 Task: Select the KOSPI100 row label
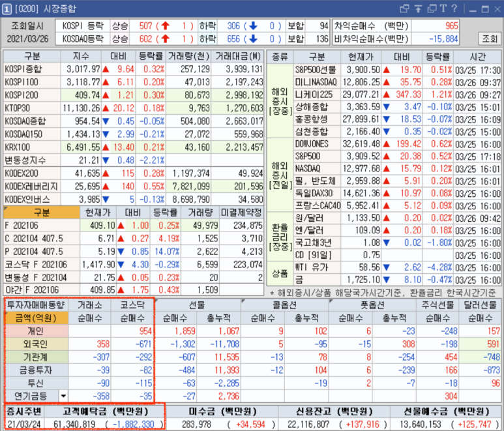32,82
